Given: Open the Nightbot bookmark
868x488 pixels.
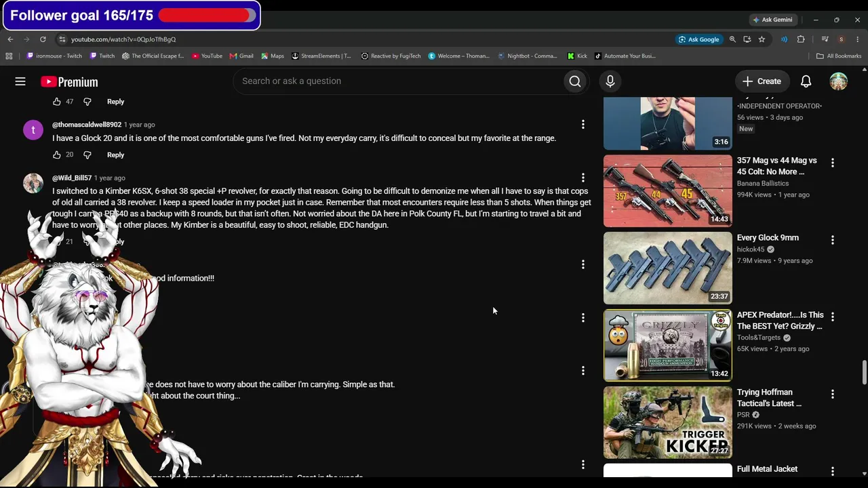Looking at the screenshot, I should click(x=528, y=56).
